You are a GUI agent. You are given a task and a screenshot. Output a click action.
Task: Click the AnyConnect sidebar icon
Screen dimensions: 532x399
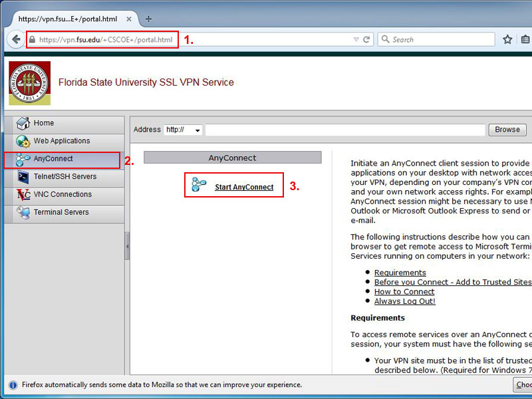23,160
